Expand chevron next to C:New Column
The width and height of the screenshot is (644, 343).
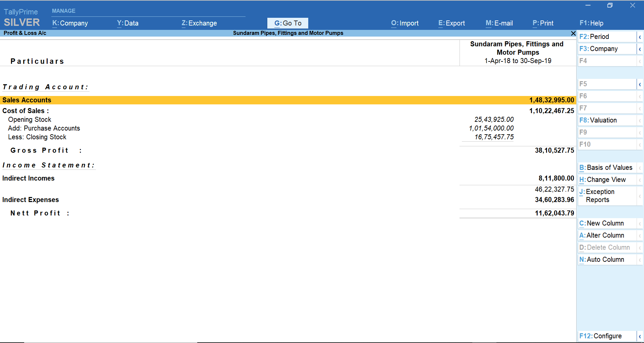(x=640, y=224)
